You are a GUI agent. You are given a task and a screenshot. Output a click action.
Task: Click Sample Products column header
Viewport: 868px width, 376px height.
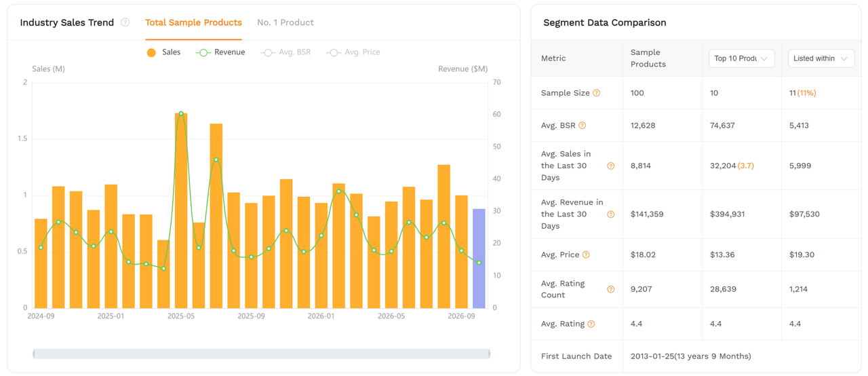point(648,58)
